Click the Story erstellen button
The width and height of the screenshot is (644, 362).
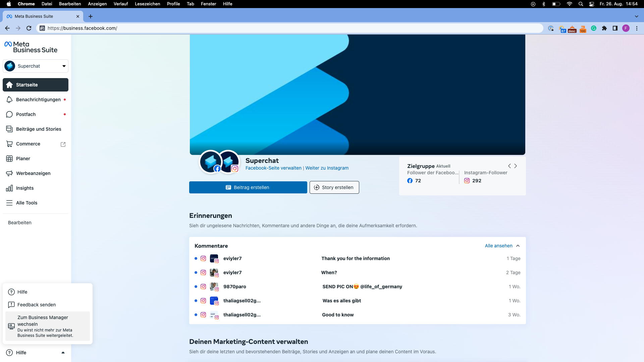click(334, 187)
